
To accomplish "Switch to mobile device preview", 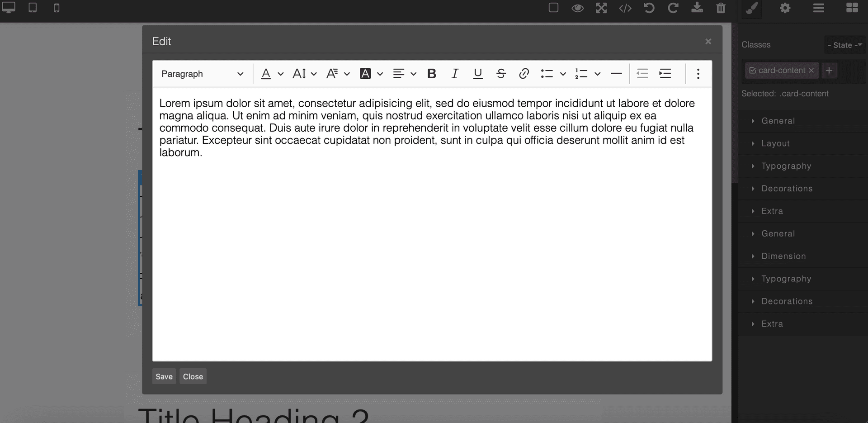I will click(57, 8).
